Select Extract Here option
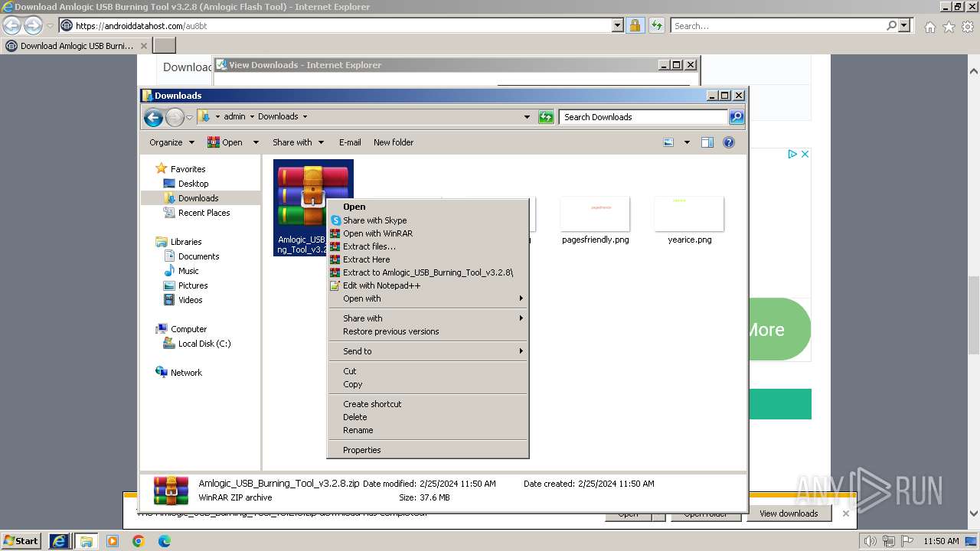Image resolution: width=980 pixels, height=551 pixels. pos(428,259)
